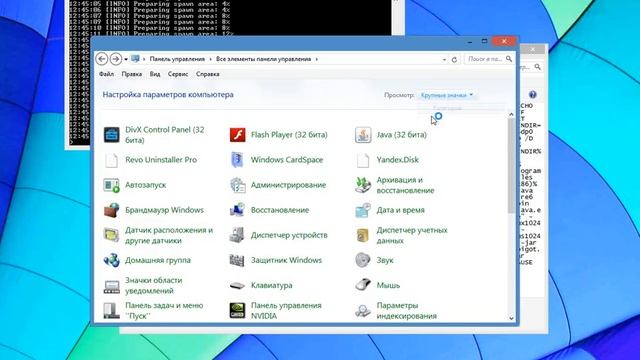This screenshot has height=360, width=640.
Task: Open the Сервис menu
Action: [178, 74]
